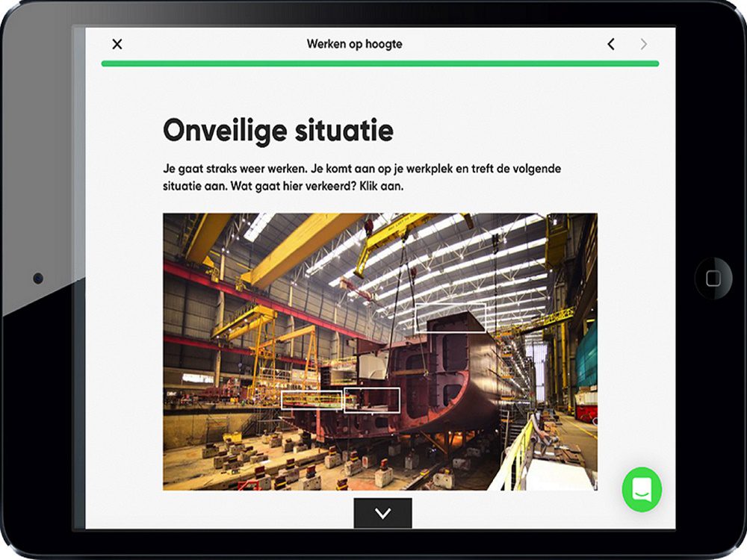Tap the iPad home button
The height and width of the screenshot is (560, 747).
tap(713, 279)
